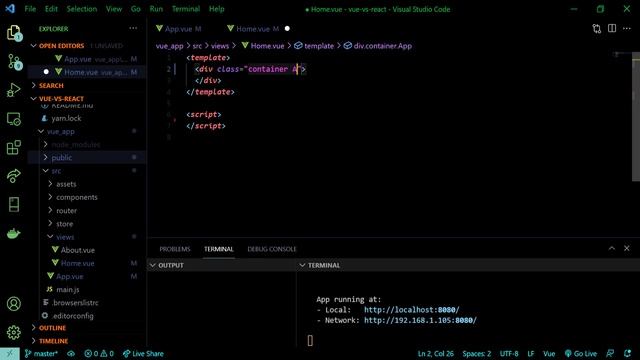Image resolution: width=640 pixels, height=360 pixels.
Task: Open the Explorer view in activity bar
Action: (14, 33)
